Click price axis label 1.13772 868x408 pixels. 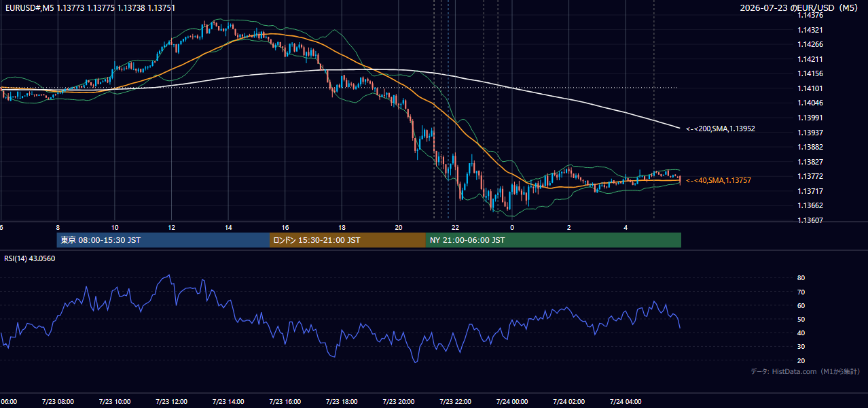pos(810,176)
